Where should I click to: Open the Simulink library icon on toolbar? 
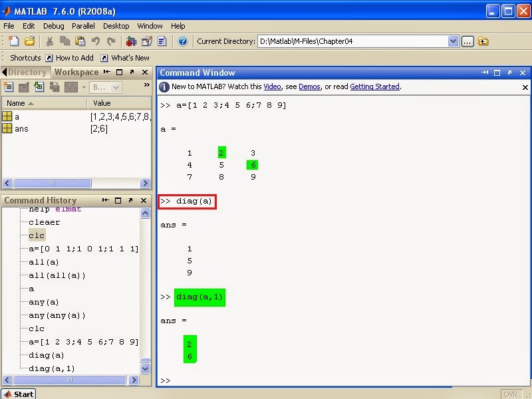tap(130, 41)
